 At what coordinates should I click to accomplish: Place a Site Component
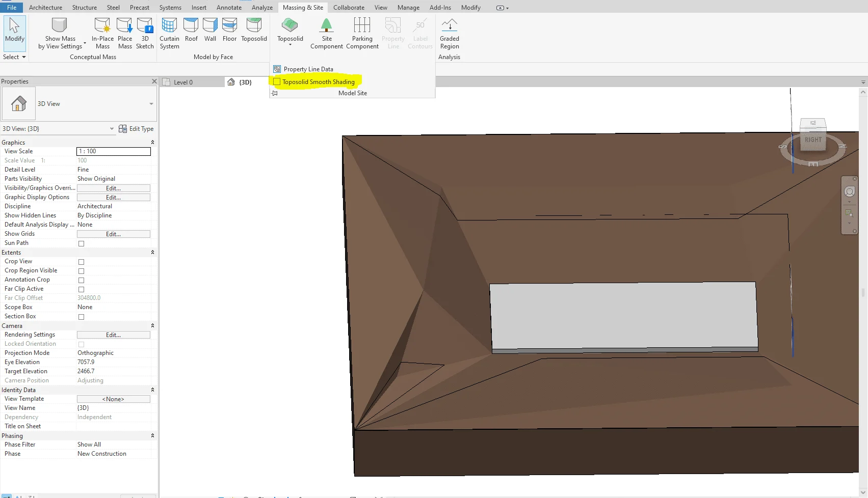pos(326,31)
